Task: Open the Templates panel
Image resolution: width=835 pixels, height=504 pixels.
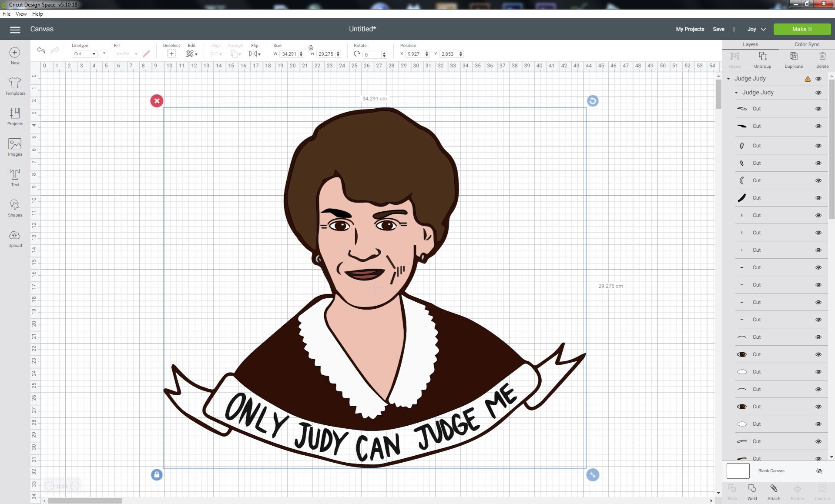Action: (x=15, y=86)
